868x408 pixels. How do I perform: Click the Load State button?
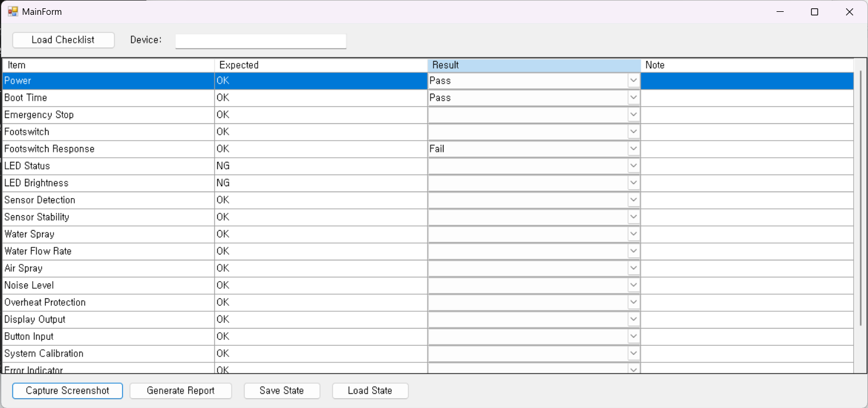(x=370, y=391)
